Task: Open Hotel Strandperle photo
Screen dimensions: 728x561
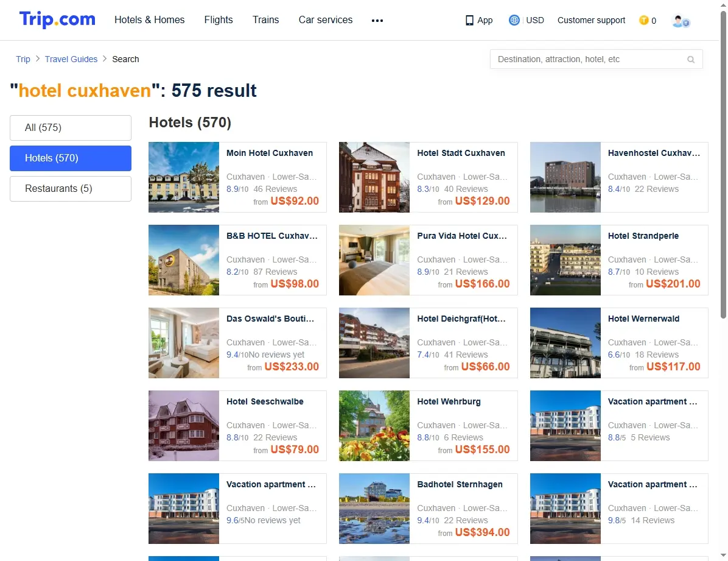Action: coord(565,260)
